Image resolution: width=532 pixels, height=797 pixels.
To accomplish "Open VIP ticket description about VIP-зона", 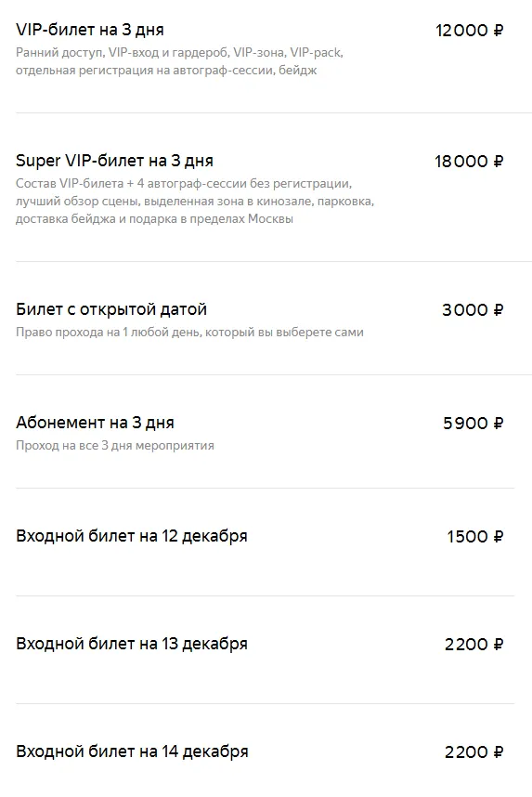I will click(179, 61).
